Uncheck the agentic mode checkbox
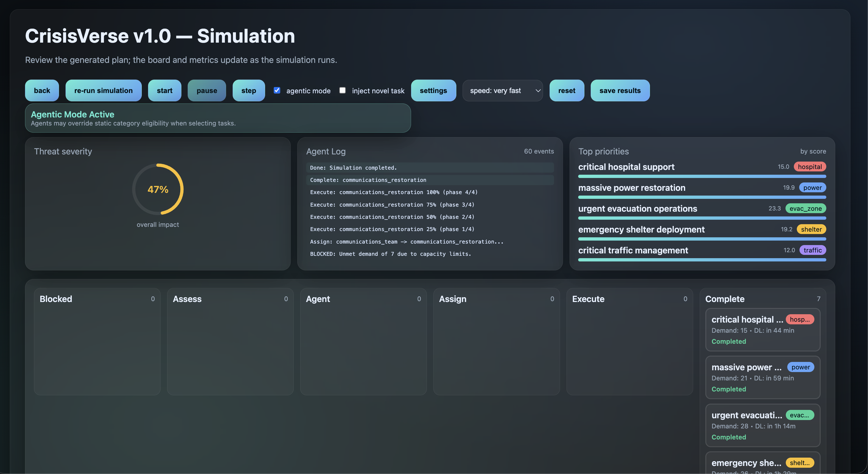Image resolution: width=868 pixels, height=474 pixels. tap(277, 90)
